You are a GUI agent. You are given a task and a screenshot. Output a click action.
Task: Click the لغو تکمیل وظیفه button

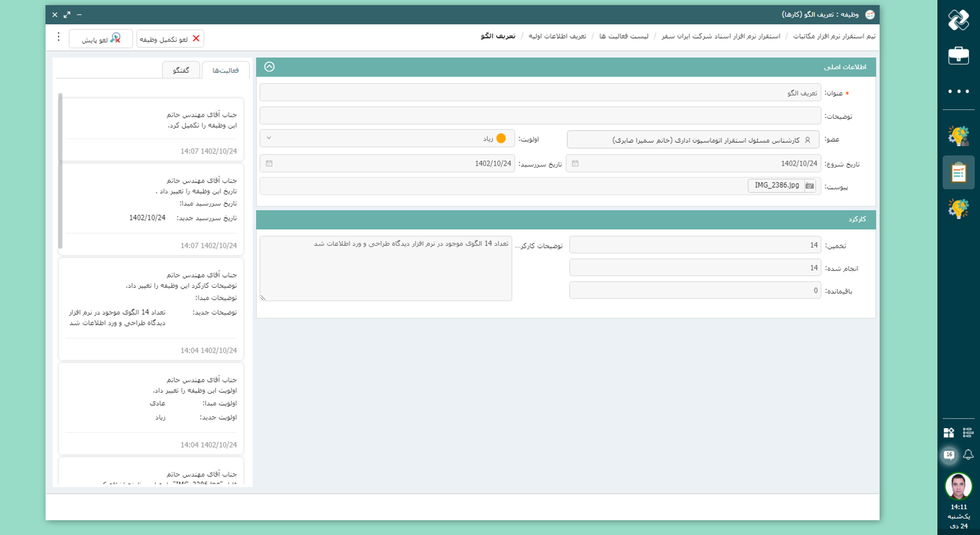[x=170, y=39]
